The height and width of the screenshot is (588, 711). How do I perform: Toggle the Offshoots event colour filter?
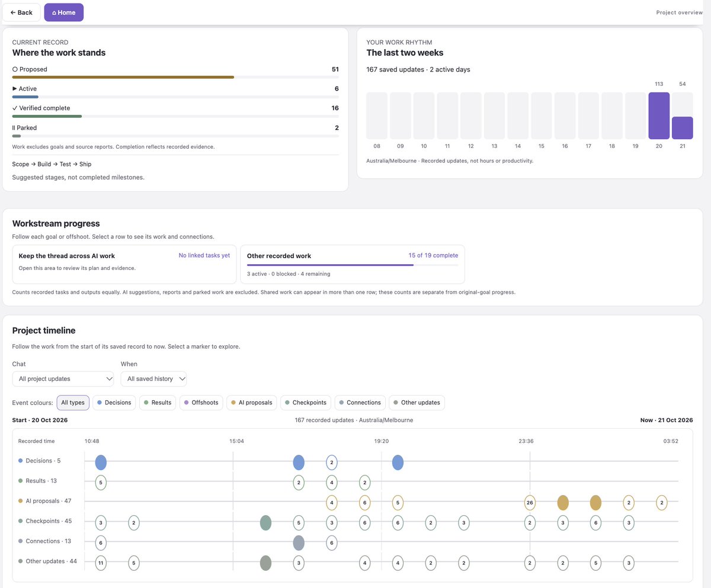click(201, 403)
